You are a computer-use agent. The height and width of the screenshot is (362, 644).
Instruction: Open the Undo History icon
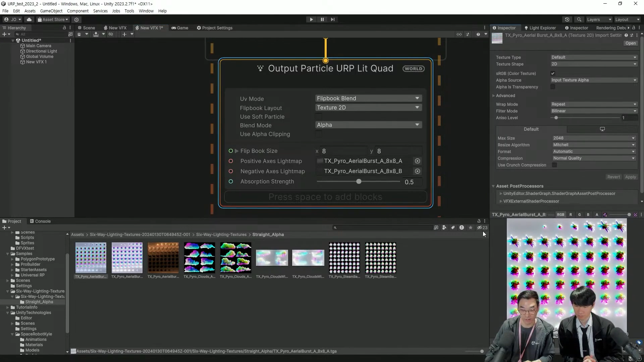click(x=567, y=19)
